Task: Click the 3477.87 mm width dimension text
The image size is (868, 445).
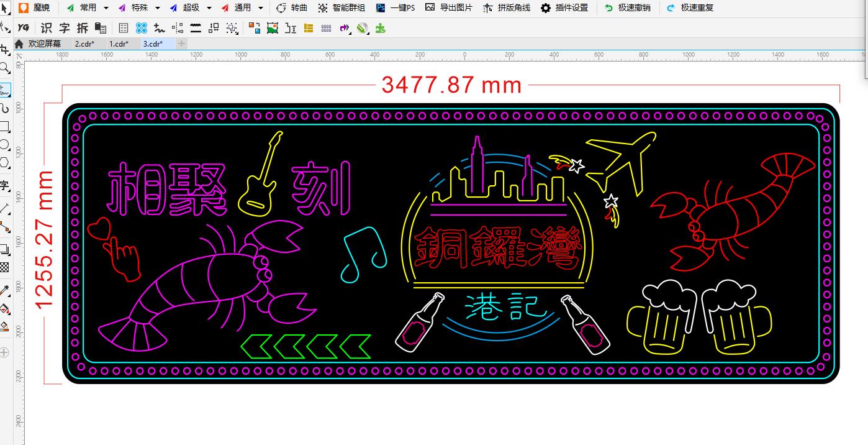Action: (451, 85)
